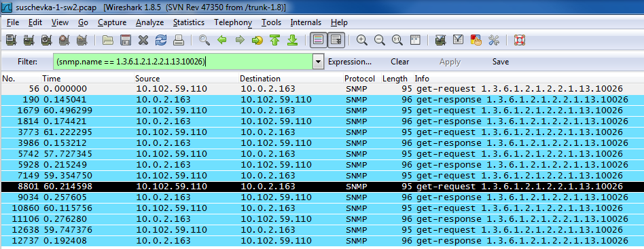Select packet number 190
This screenshot has width=644, height=249.
[322, 99]
